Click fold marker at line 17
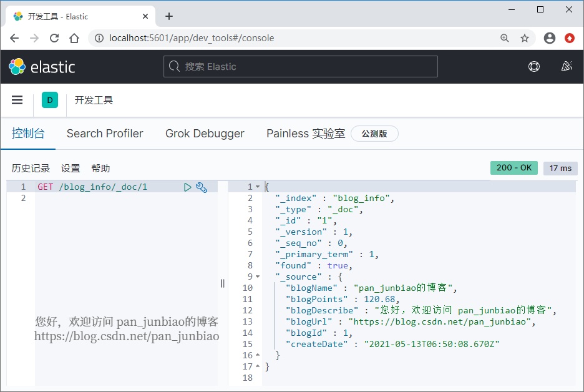Viewport: 584px width, 392px height. [257, 366]
